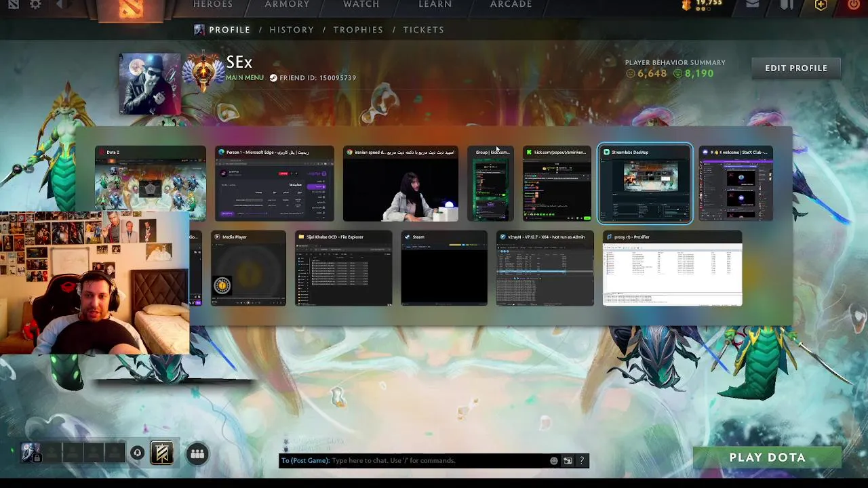
Task: Click the back arrow in top bar
Action: 60,4
